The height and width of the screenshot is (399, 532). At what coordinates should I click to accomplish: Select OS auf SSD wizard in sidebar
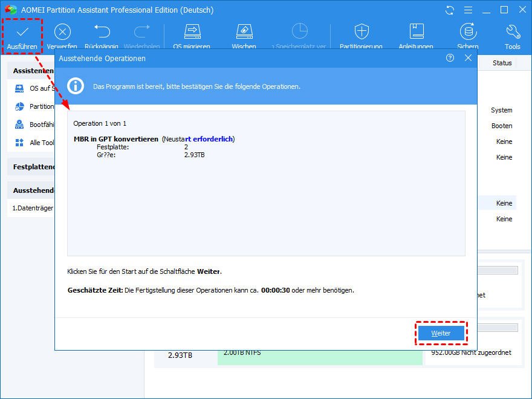34,88
